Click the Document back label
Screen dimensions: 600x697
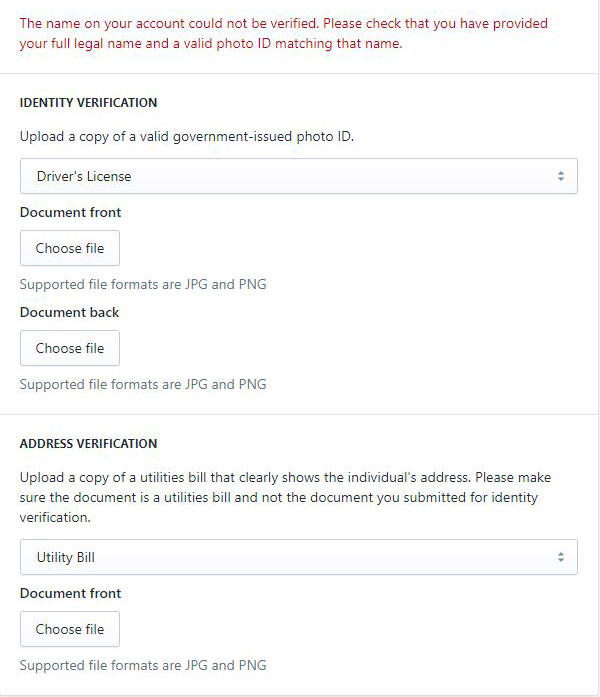[69, 312]
